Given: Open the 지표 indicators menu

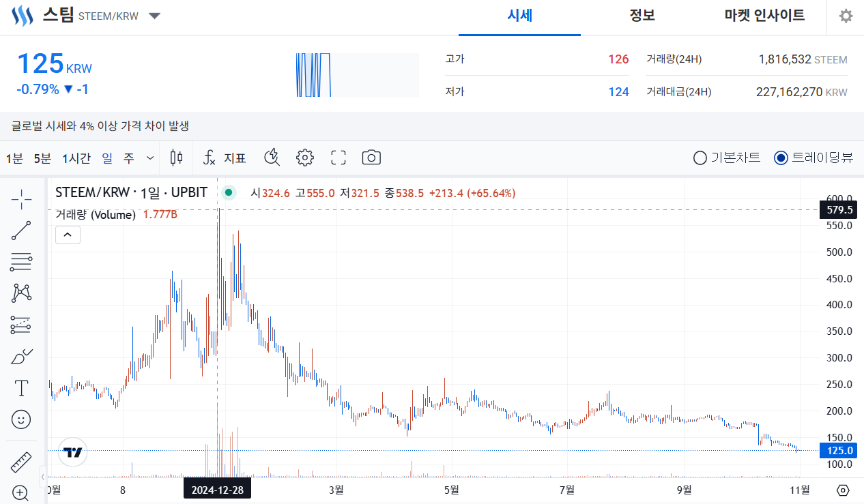Looking at the screenshot, I should pos(225,158).
